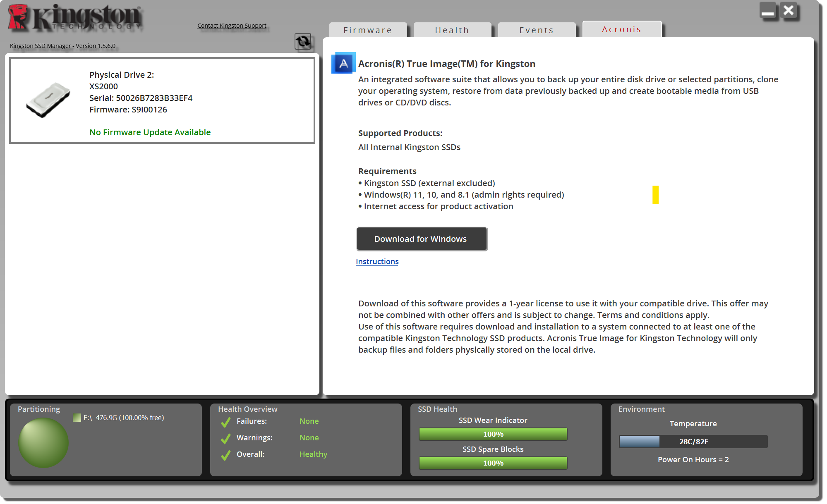
Task: Click the F:\ partition legend square
Action: pos(77,418)
